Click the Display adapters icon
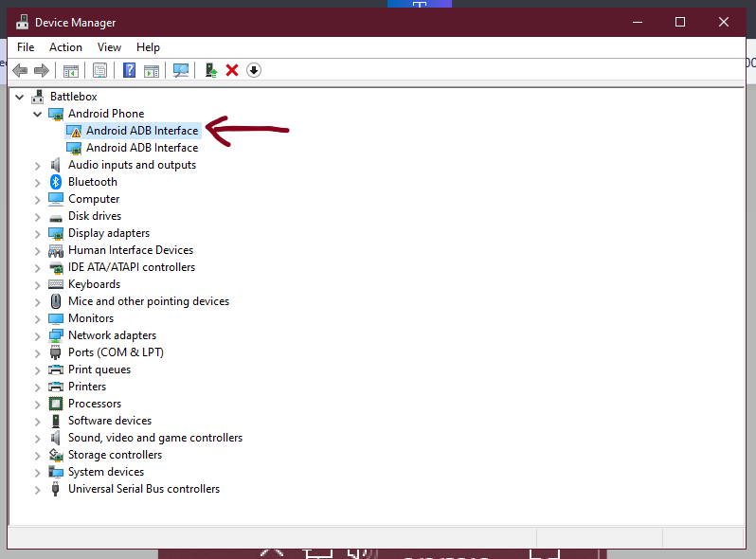Image resolution: width=756 pixels, height=559 pixels. pyautogui.click(x=56, y=233)
